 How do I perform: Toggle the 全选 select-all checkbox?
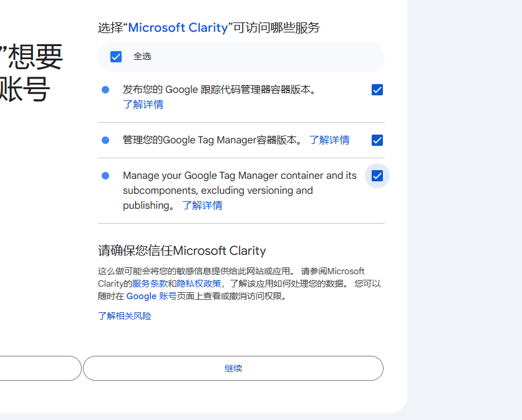click(116, 57)
